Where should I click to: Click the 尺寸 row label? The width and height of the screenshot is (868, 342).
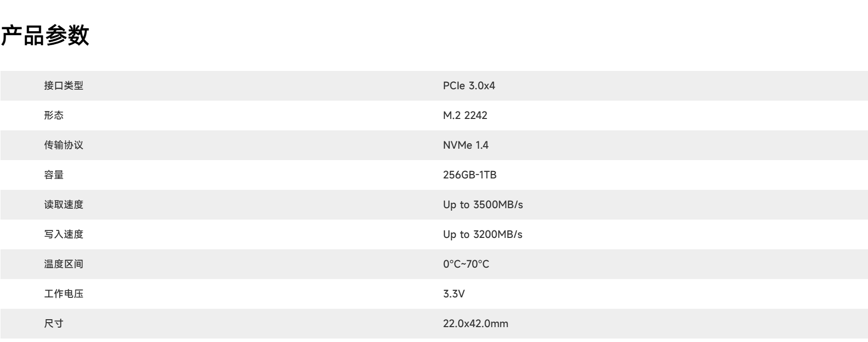point(54,324)
